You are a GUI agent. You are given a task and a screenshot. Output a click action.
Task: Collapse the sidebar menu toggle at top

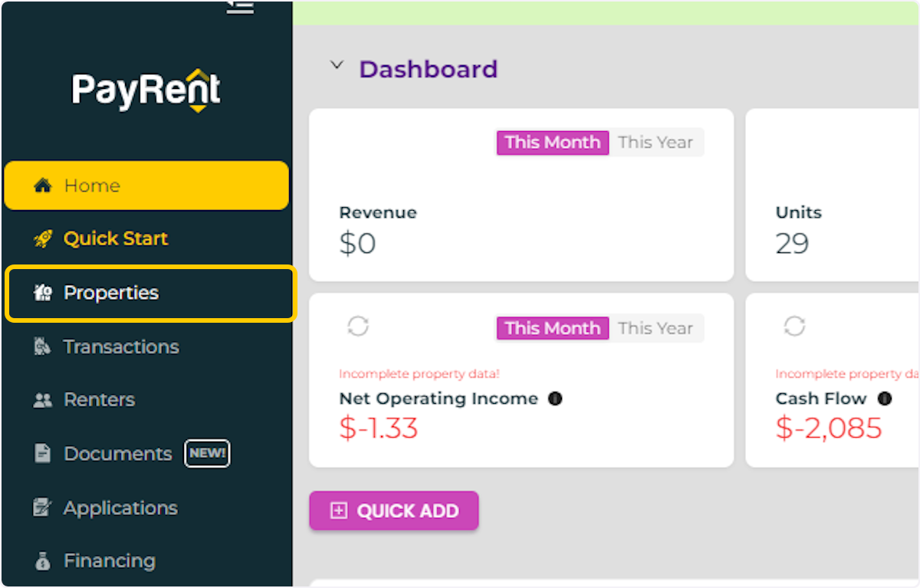(240, 7)
